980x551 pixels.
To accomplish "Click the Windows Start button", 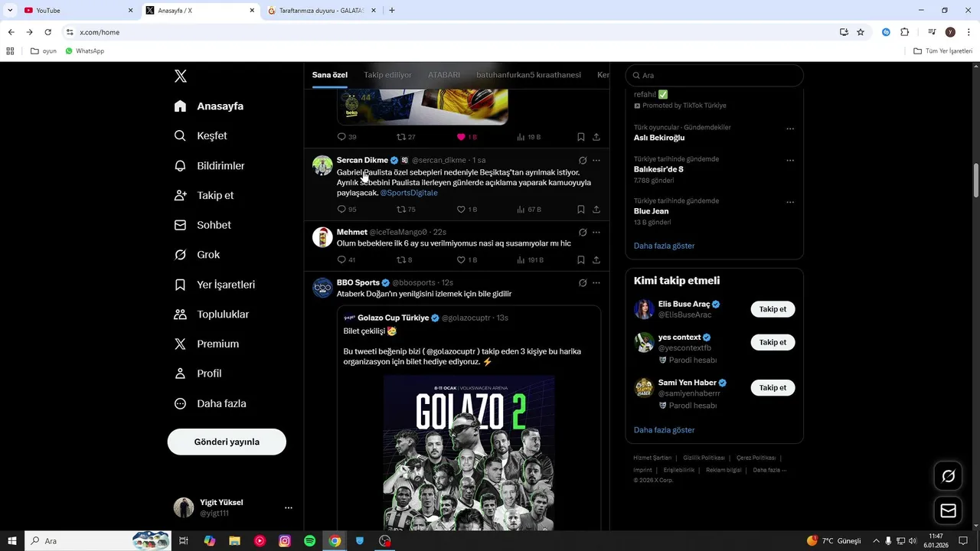I will pos(12,541).
